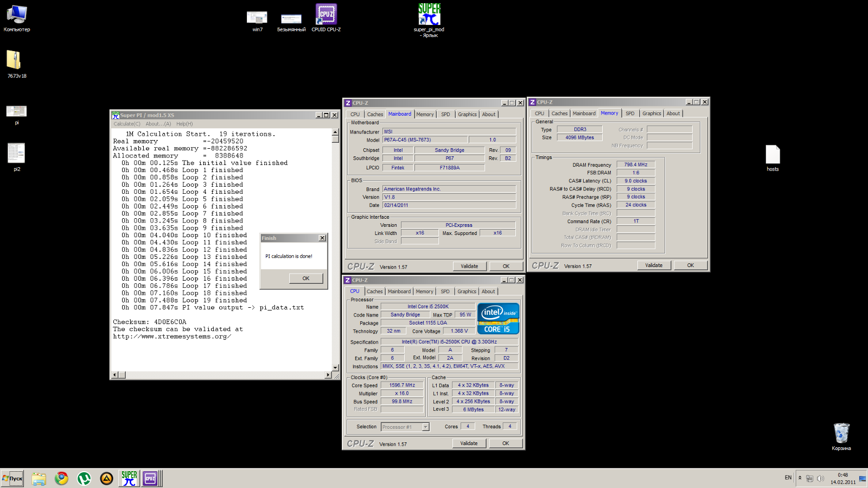The height and width of the screenshot is (488, 868).
Task: Switch to SPD tab in Mainboard CPU-Z window
Action: click(445, 115)
